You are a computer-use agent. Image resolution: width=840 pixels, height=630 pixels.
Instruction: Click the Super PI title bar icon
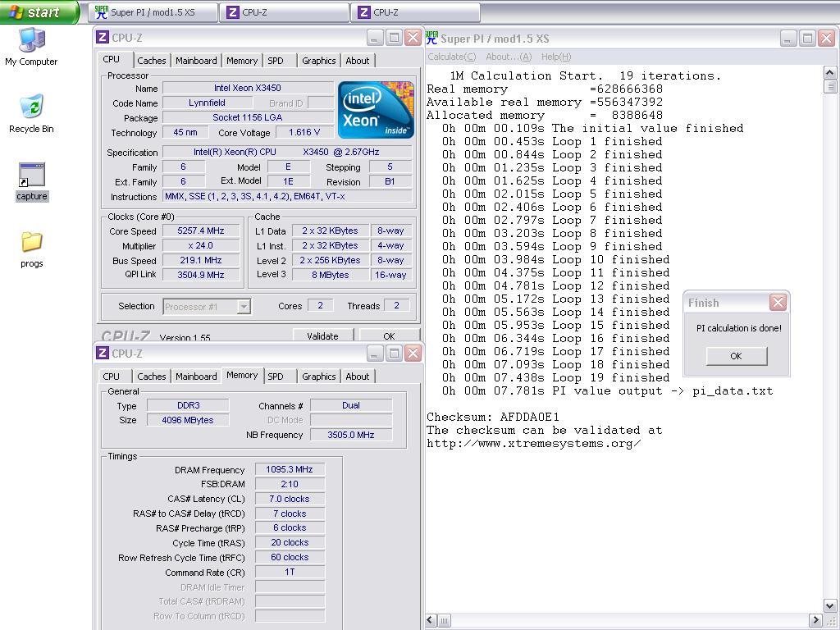tap(431, 38)
